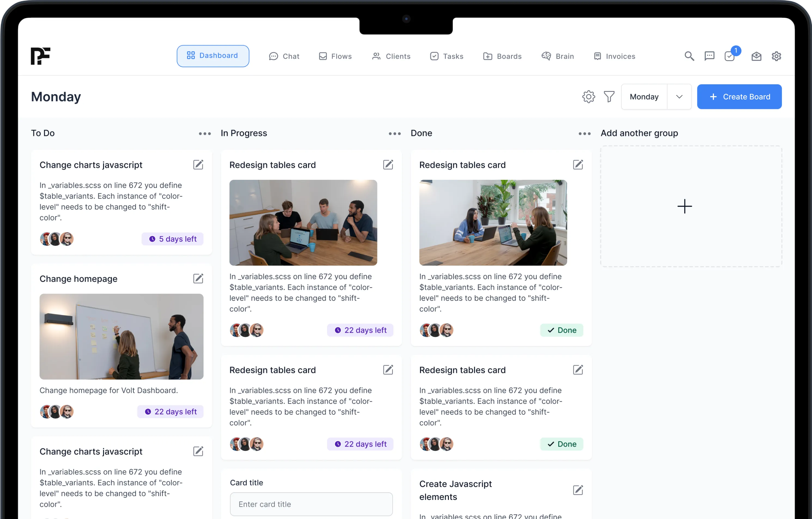Expand the Monday board dropdown chevron
This screenshot has width=812, height=519.
click(679, 97)
